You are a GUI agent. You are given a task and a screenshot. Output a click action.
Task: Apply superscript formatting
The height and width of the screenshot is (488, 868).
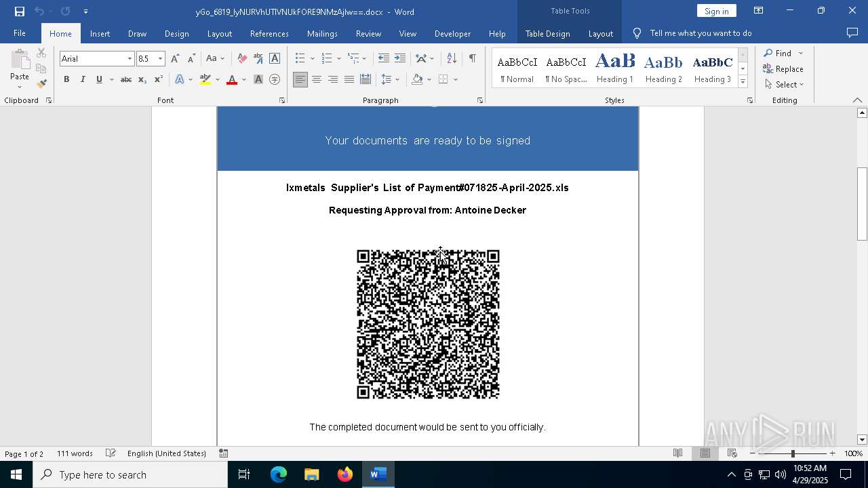[158, 80]
